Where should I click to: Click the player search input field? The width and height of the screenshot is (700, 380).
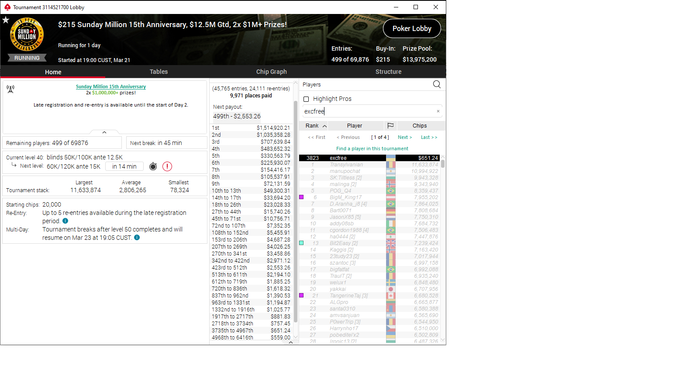point(371,111)
